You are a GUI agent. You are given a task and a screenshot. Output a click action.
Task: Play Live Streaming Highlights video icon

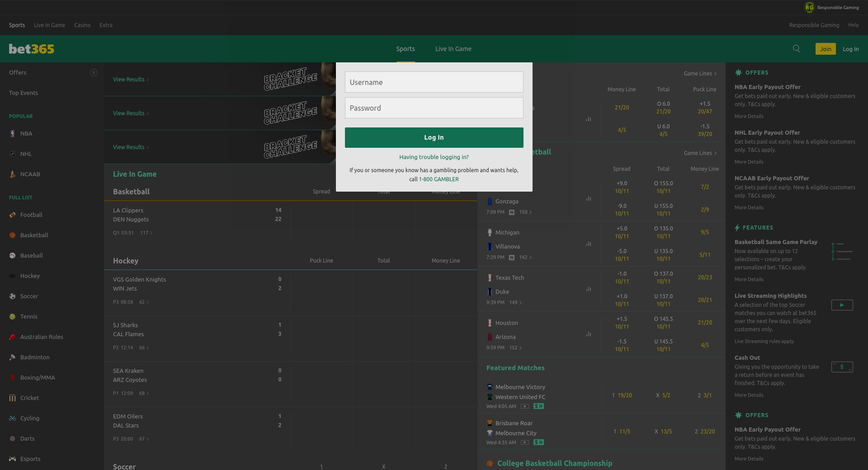point(842,305)
